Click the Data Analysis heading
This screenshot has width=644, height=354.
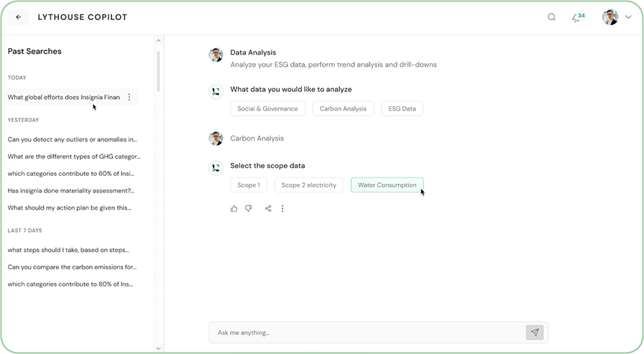(x=253, y=52)
